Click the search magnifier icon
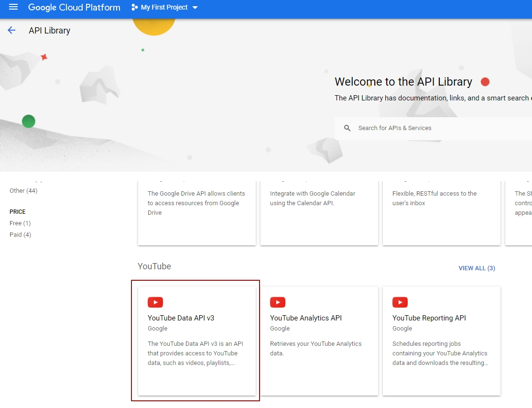The height and width of the screenshot is (408, 532). pyautogui.click(x=347, y=128)
